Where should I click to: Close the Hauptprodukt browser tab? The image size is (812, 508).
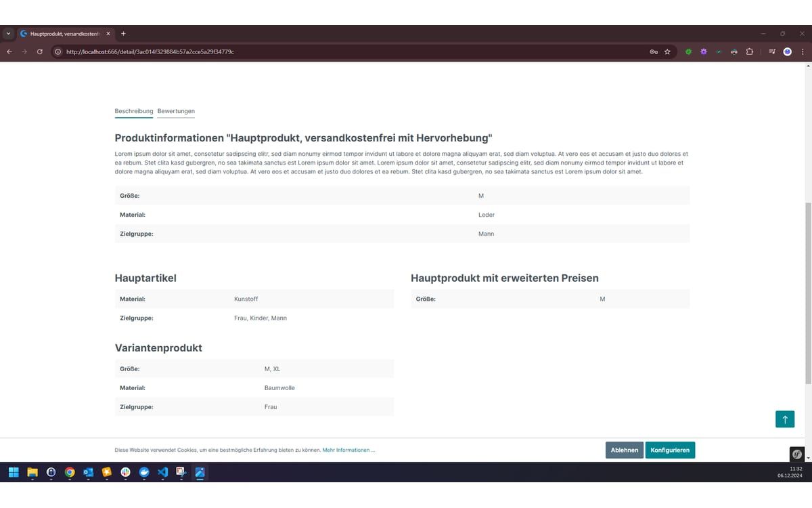pyautogui.click(x=108, y=33)
